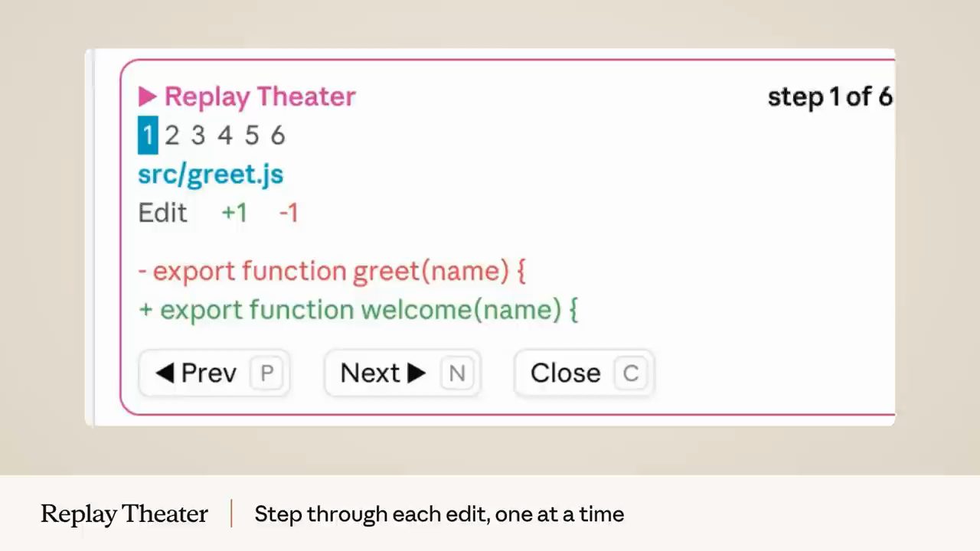Open the src/greet.js file link
Screen dimensions: 980x551
[x=211, y=174]
